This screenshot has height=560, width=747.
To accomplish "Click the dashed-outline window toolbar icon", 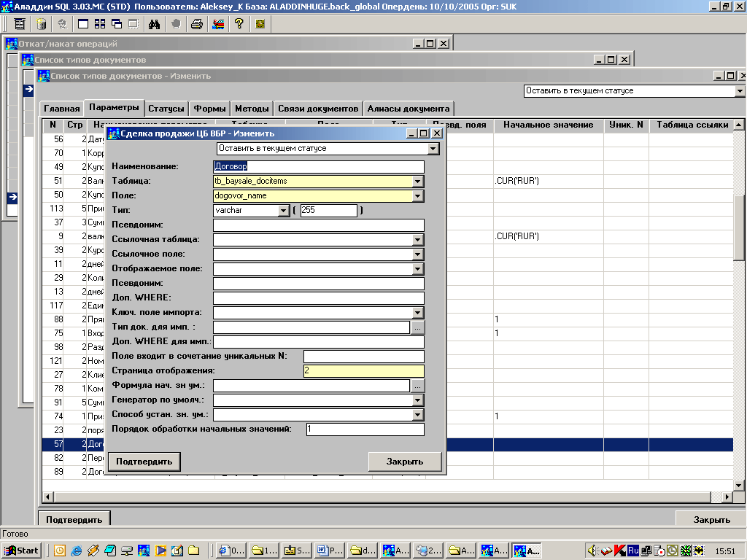I will pyautogui.click(x=133, y=24).
